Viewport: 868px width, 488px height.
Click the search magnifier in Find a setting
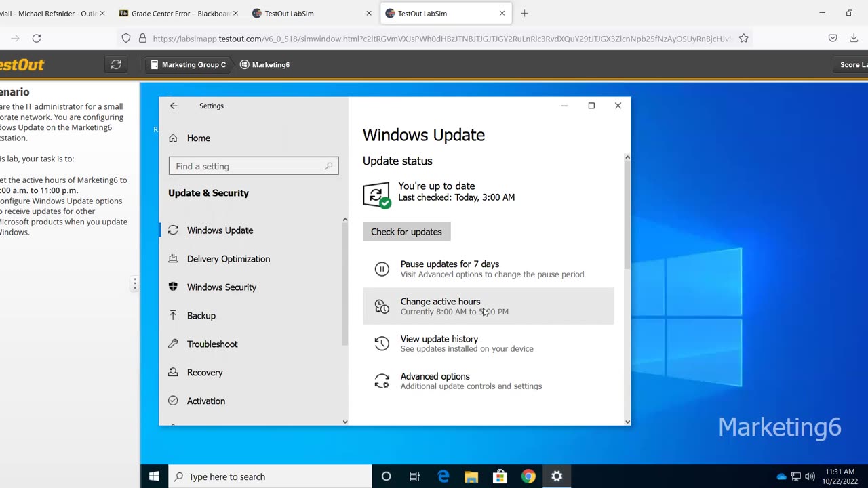pos(329,166)
